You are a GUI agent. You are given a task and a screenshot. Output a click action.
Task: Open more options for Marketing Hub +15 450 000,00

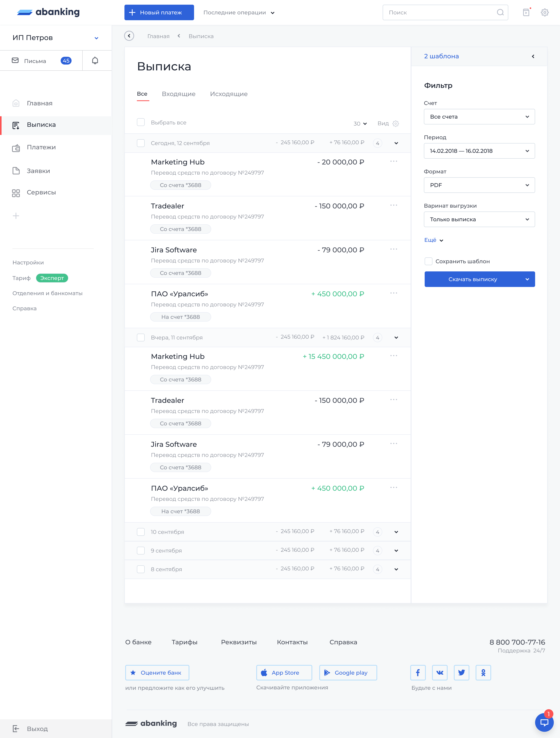394,356
